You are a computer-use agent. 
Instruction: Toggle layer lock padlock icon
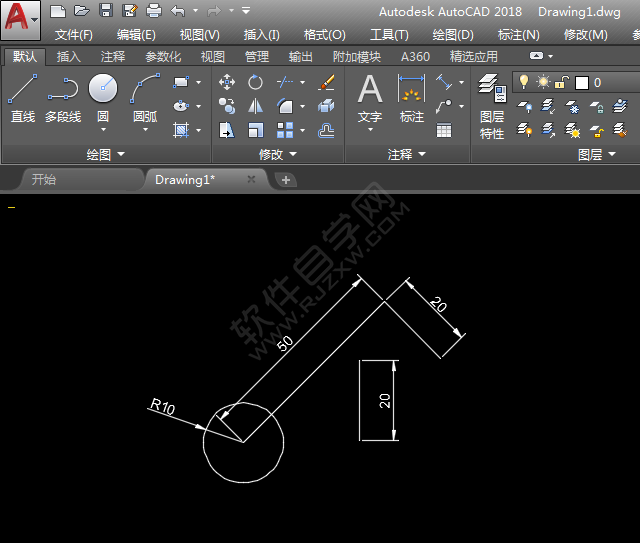[x=562, y=82]
